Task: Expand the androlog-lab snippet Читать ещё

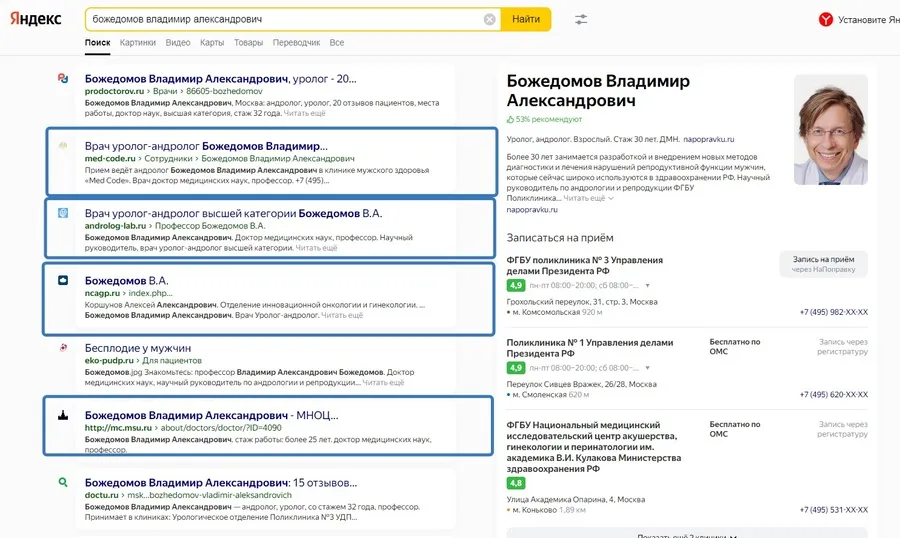Action: coord(316,248)
